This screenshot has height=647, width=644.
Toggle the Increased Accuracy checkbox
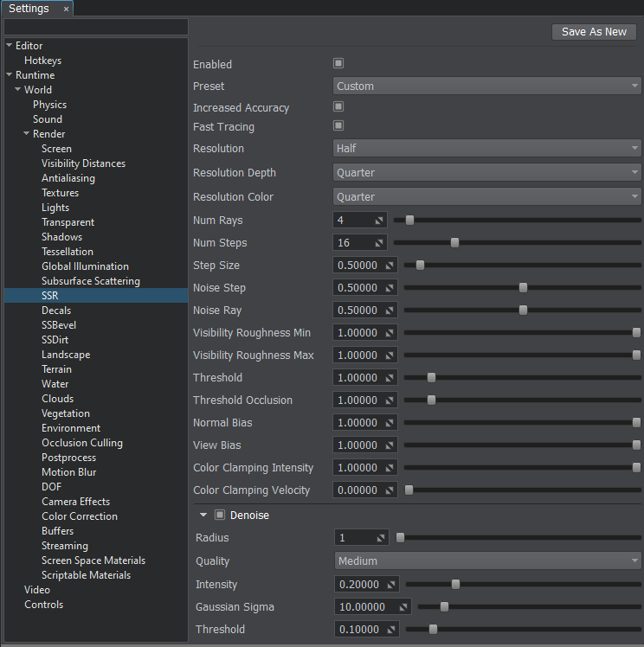tap(338, 106)
